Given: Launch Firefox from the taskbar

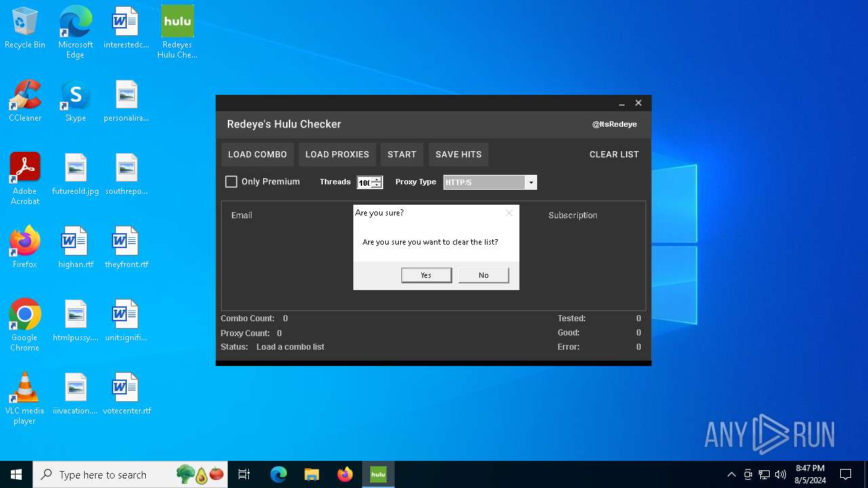Looking at the screenshot, I should 344,474.
